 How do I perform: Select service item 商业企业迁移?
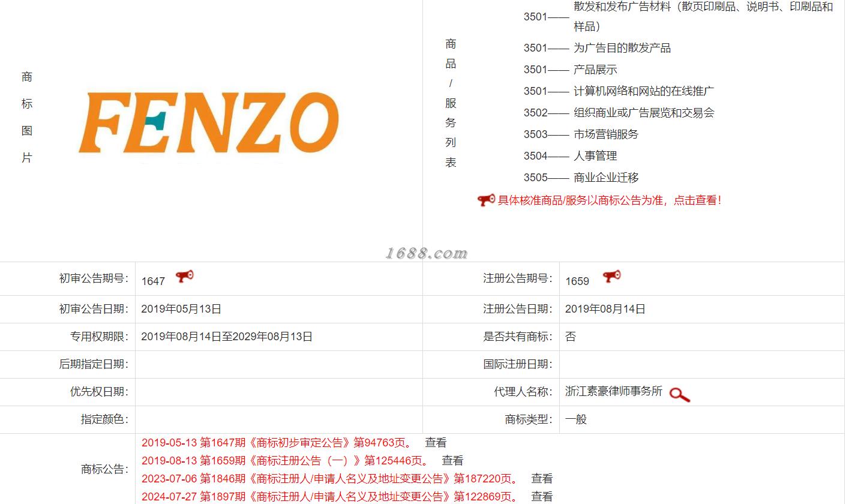click(x=606, y=178)
